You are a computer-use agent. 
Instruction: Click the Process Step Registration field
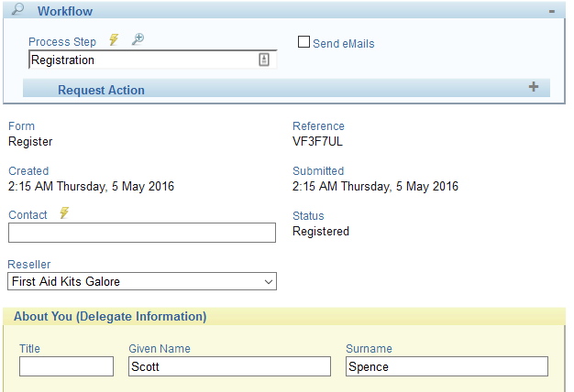(142, 60)
